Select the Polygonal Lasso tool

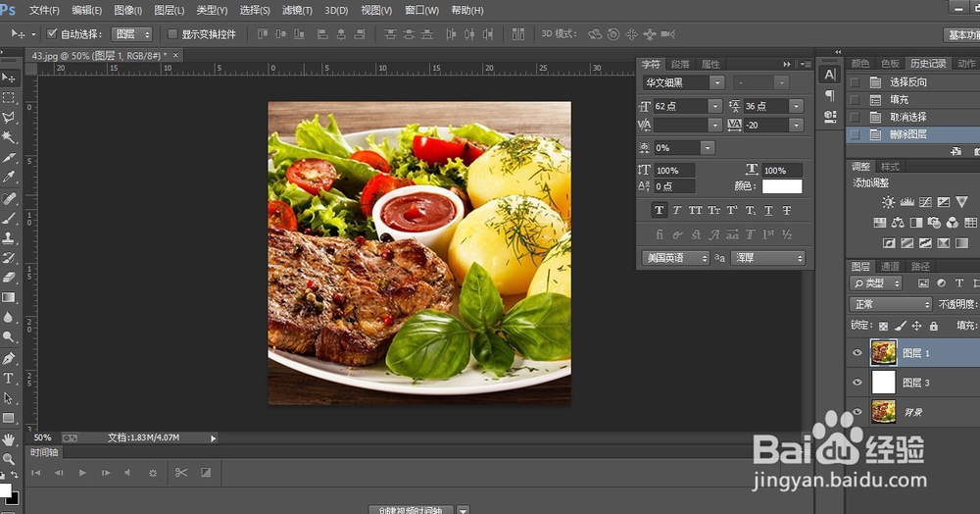tap(9, 118)
